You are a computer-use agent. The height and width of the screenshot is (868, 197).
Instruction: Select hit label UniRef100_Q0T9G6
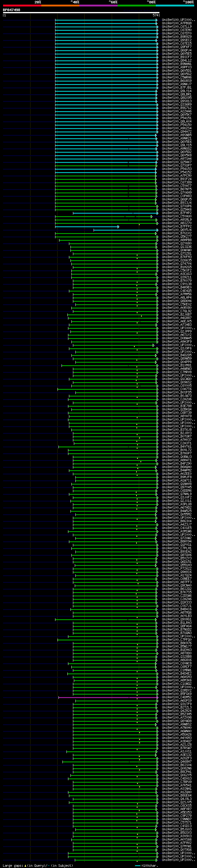pyautogui.click(x=176, y=850)
